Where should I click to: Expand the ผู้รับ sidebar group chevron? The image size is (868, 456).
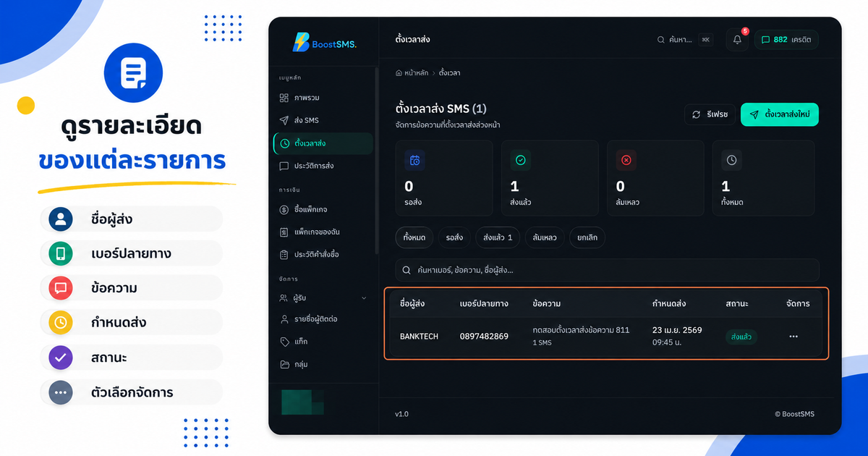364,298
